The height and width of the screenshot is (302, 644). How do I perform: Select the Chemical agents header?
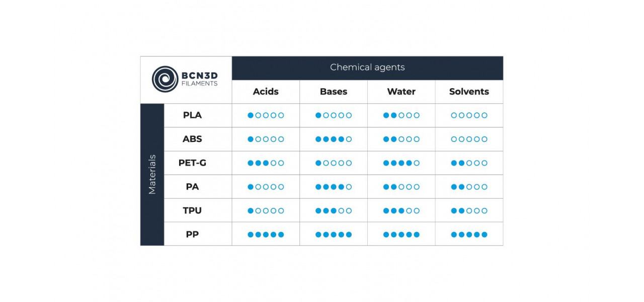[x=367, y=67]
